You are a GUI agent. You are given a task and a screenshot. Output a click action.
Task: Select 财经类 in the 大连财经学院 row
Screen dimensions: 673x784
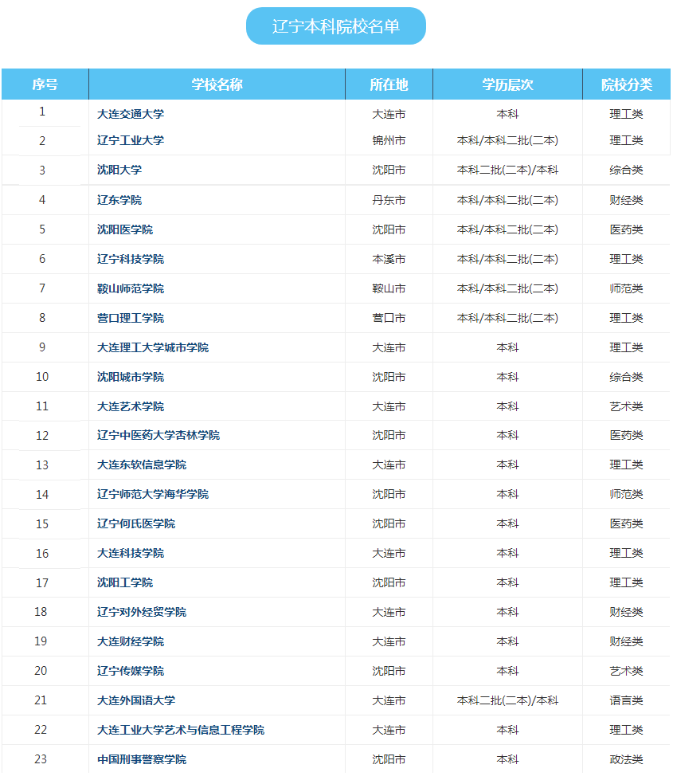[627, 641]
